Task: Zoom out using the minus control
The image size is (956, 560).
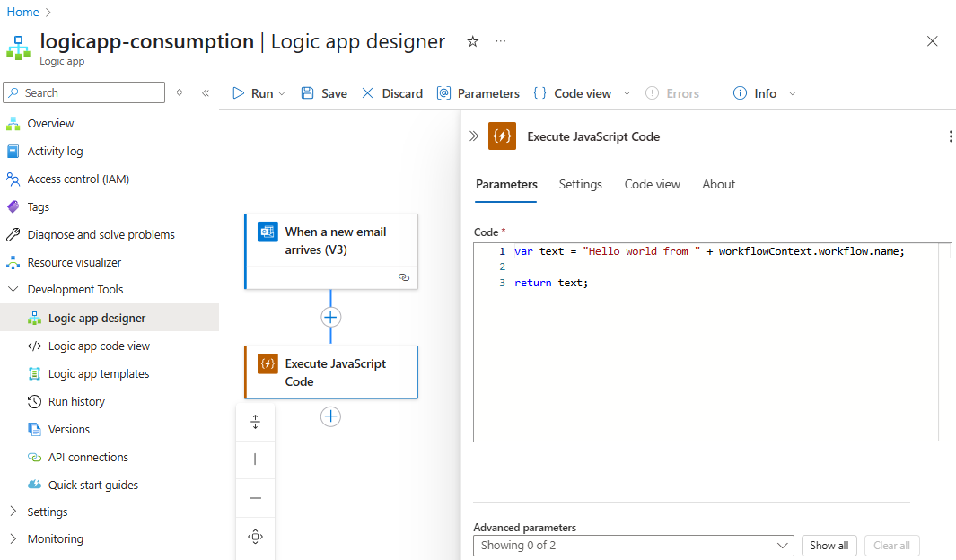Action: click(255, 498)
